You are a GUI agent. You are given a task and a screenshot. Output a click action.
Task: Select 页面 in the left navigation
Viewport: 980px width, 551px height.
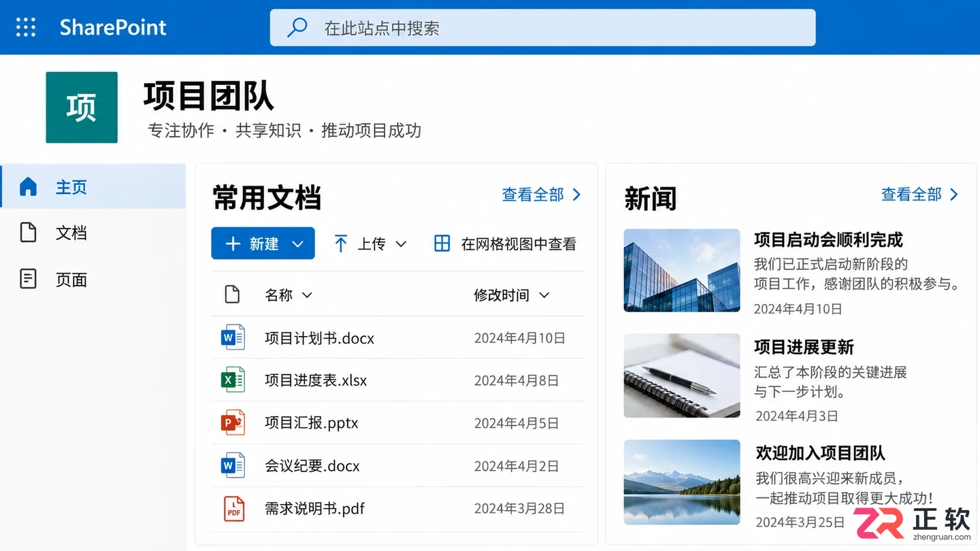click(93, 279)
